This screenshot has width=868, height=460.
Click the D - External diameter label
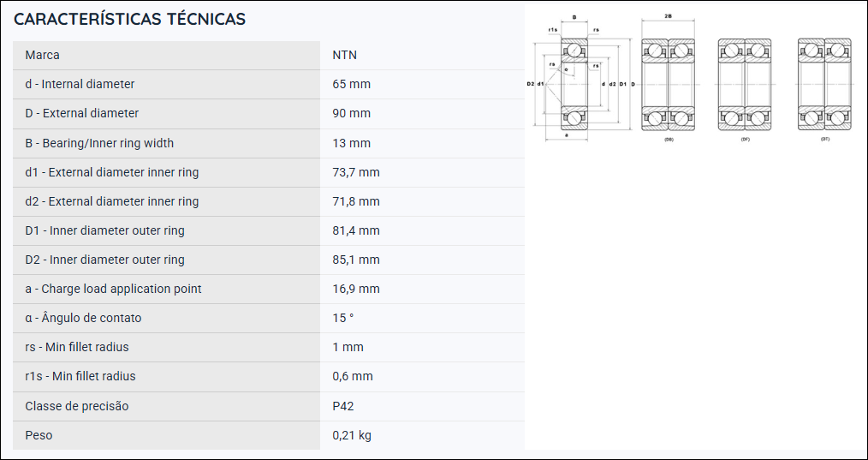pos(82,113)
